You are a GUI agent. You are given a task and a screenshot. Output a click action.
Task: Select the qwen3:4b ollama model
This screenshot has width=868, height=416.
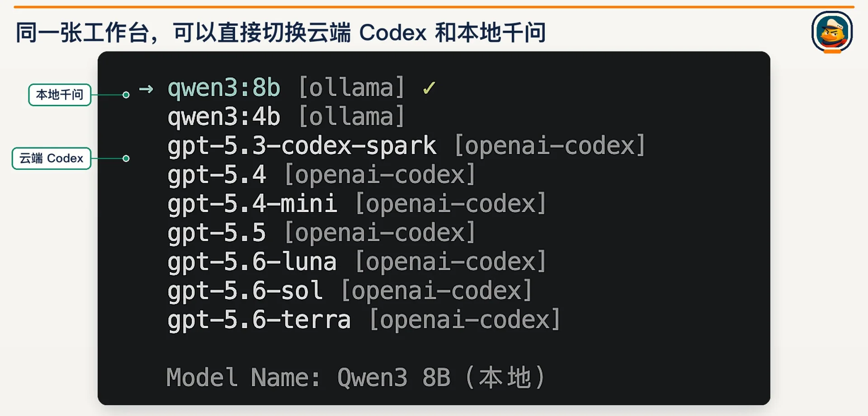[286, 117]
